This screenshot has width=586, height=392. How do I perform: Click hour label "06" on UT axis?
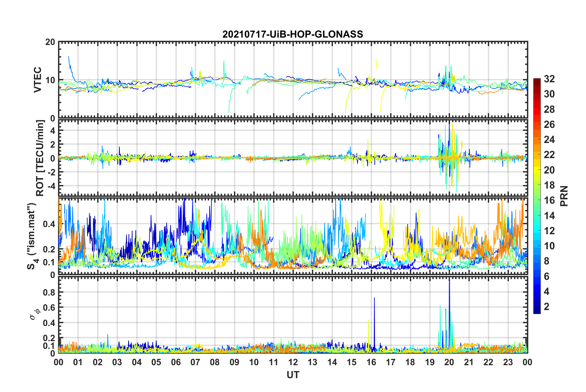(x=176, y=362)
